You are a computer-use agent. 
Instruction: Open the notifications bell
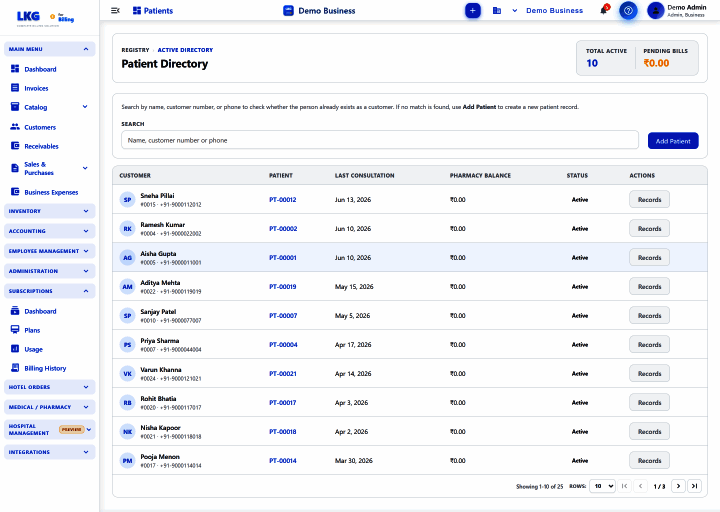coord(604,10)
